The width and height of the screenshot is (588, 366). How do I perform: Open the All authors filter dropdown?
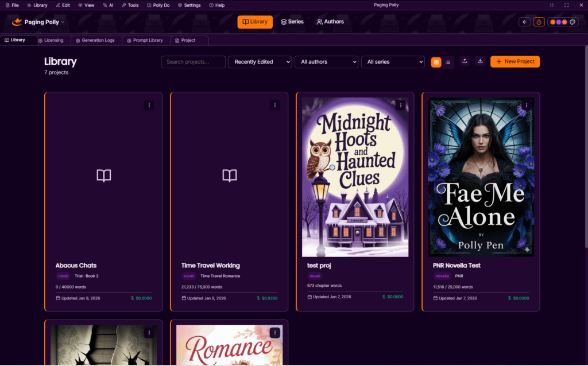[x=326, y=62]
